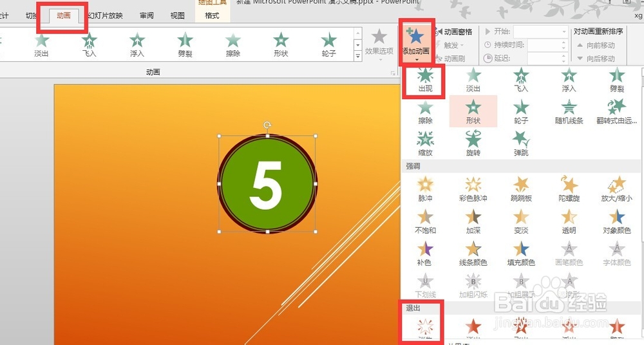The height and width of the screenshot is (345, 644).
Task: Click the 持续时间 duration field
Action: (x=547, y=45)
